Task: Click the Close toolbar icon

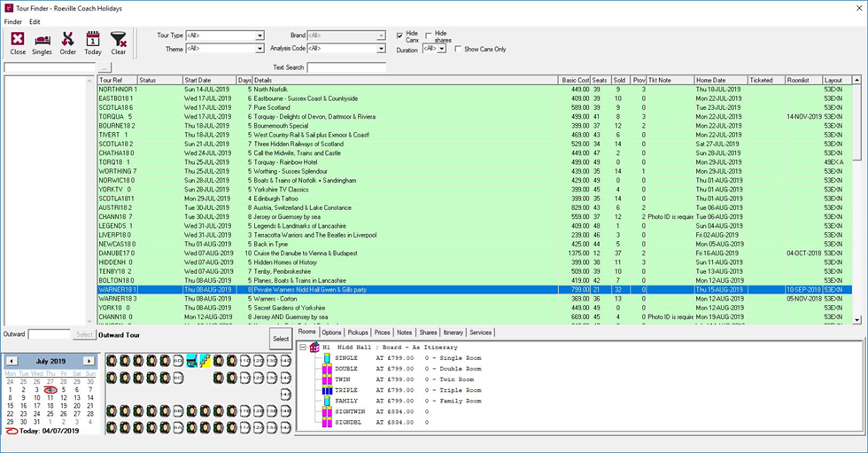Action: pos(18,39)
